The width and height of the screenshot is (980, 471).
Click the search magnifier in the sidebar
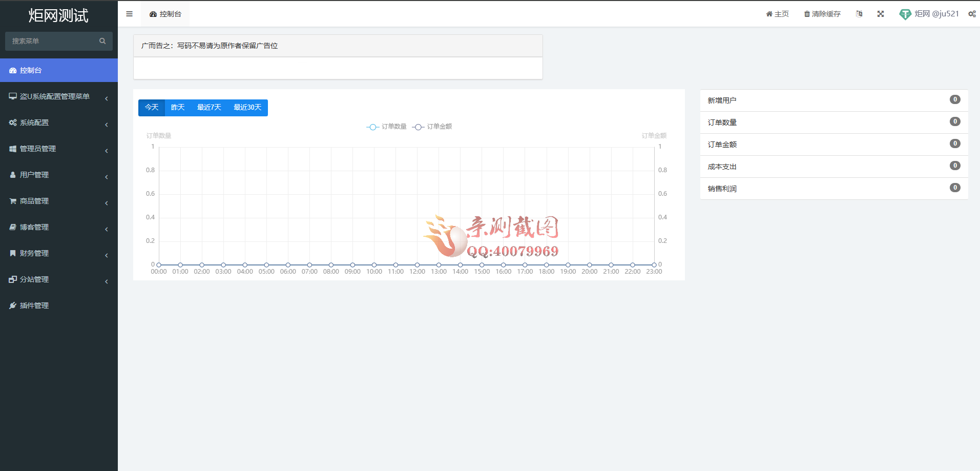(x=102, y=41)
